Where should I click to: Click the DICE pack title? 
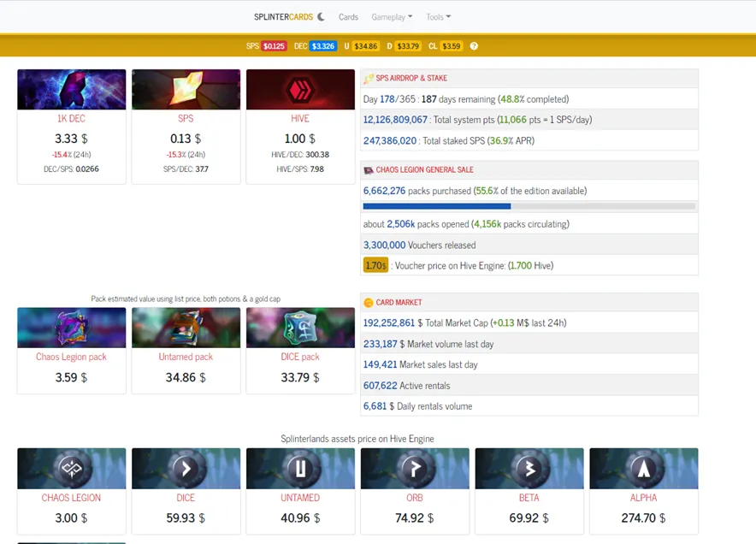(300, 357)
